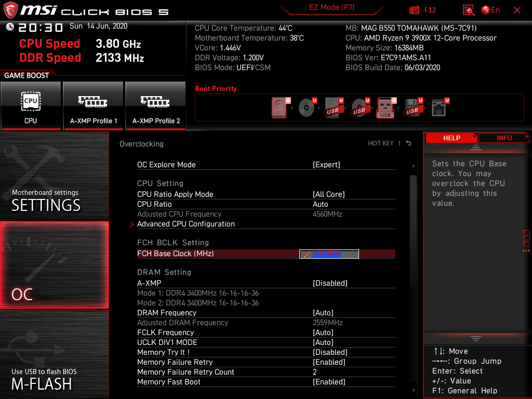Viewport: 532px width, 399px height.
Task: Select the USB hard disk boot device
Action: click(x=334, y=108)
